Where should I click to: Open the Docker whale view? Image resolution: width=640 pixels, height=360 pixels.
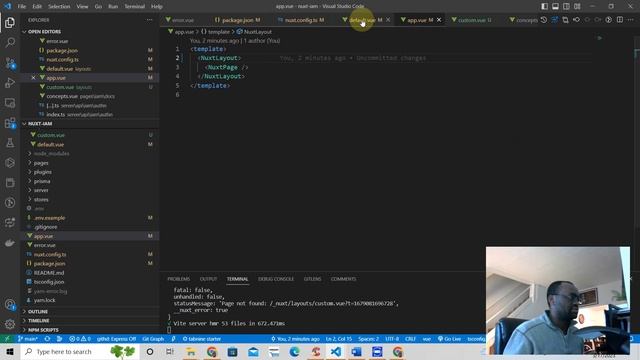(10, 243)
